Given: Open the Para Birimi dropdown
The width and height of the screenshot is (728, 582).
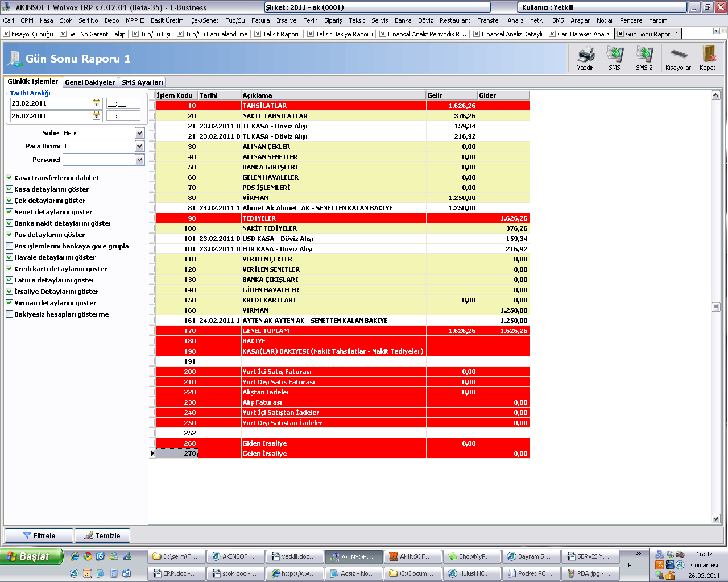Looking at the screenshot, I should pos(139,146).
